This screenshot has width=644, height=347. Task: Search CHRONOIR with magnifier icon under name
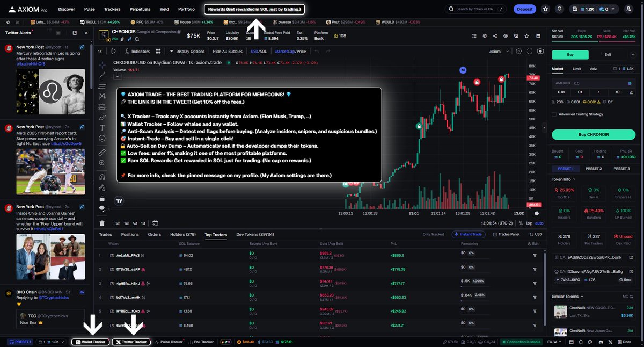(136, 39)
